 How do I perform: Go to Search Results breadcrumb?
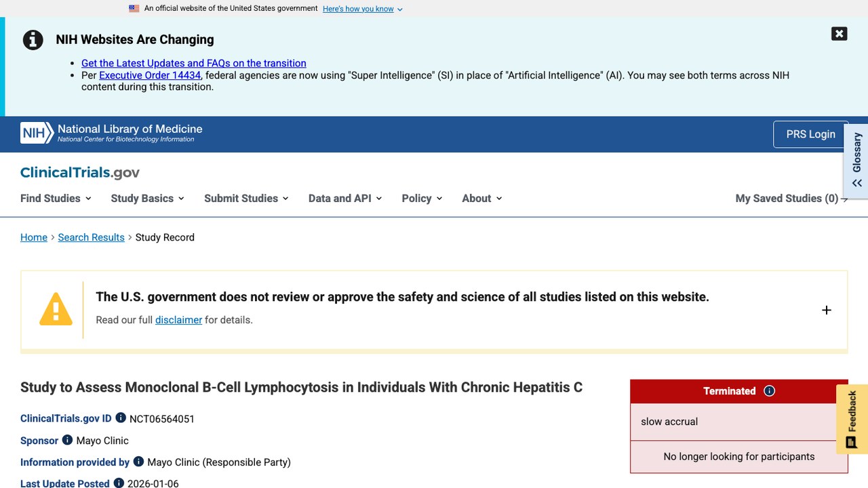tap(91, 237)
